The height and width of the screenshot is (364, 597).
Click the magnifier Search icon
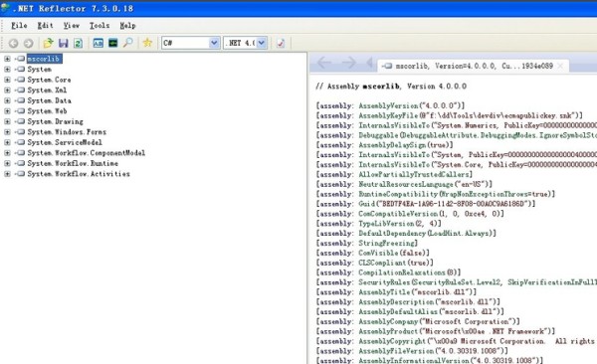pos(128,43)
